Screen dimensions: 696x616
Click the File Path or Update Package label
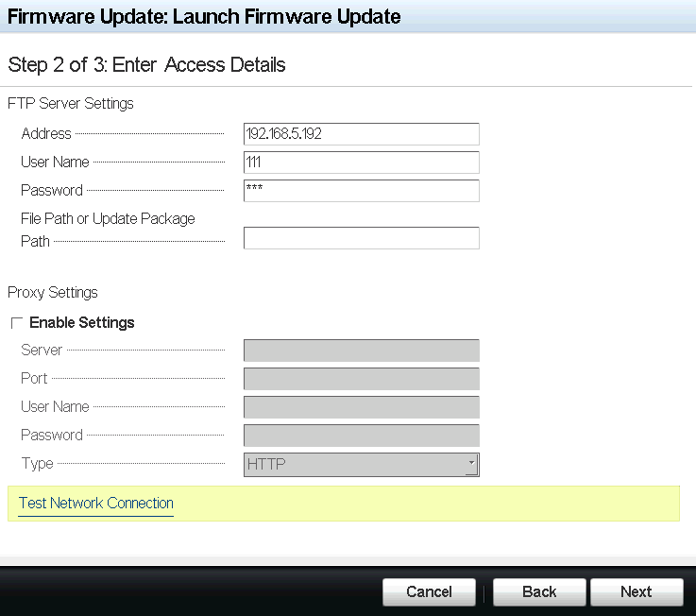pyautogui.click(x=108, y=219)
